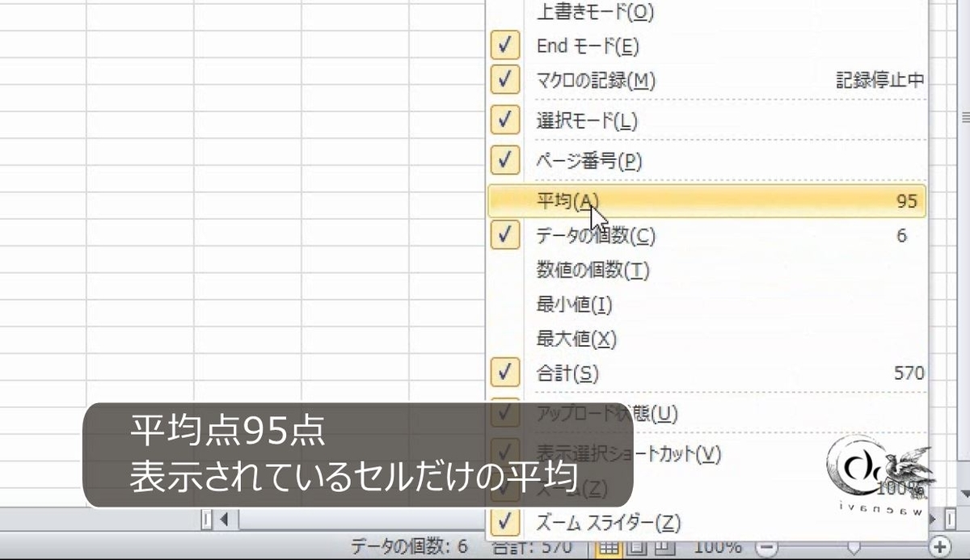This screenshot has width=970, height=560.
Task: Enable the 数値の個数(T) entry
Action: coord(707,270)
